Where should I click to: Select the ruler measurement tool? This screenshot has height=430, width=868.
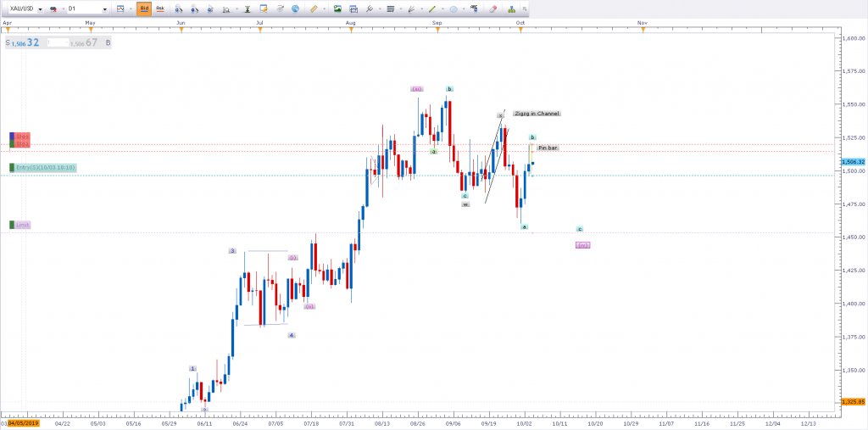(314, 8)
